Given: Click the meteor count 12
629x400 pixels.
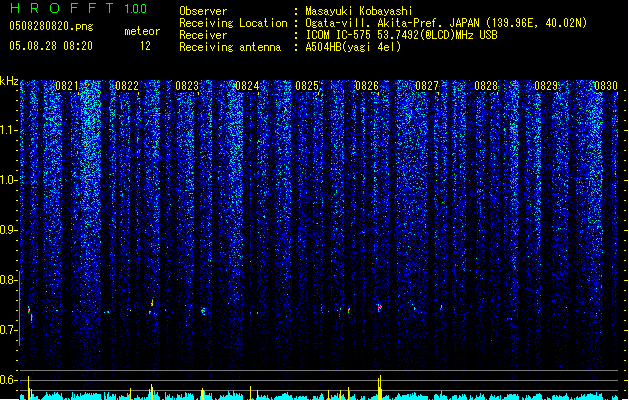Looking at the screenshot, I should 145,46.
